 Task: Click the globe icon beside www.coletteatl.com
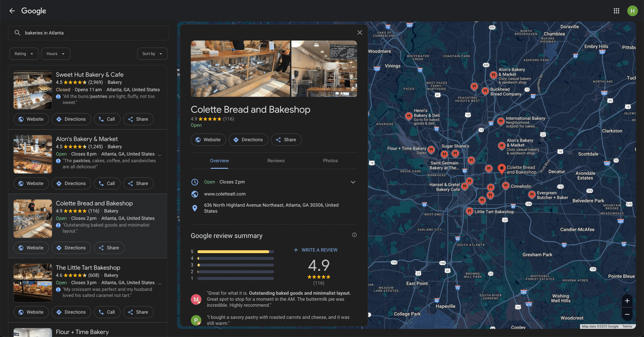[x=195, y=194]
